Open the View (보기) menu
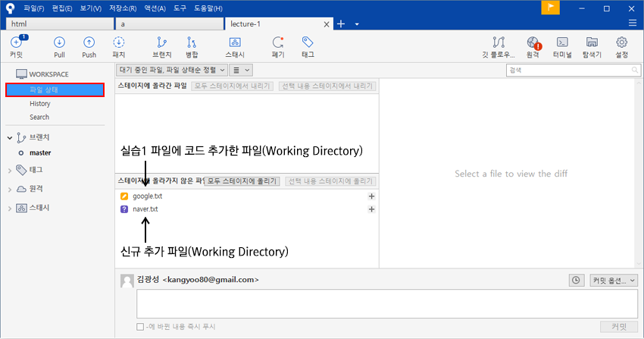The image size is (644, 339). point(90,8)
